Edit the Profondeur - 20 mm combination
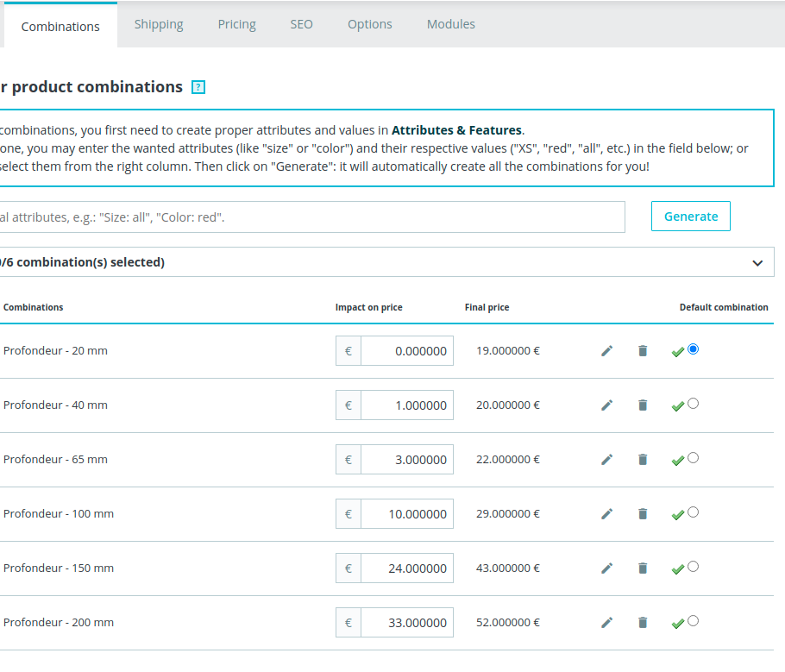785x672 pixels. 606,351
